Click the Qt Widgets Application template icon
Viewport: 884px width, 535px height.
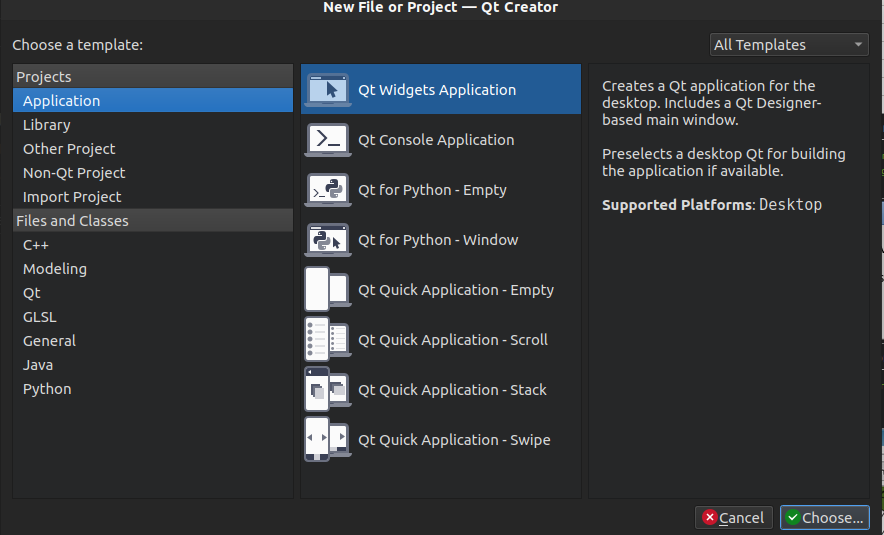click(327, 90)
